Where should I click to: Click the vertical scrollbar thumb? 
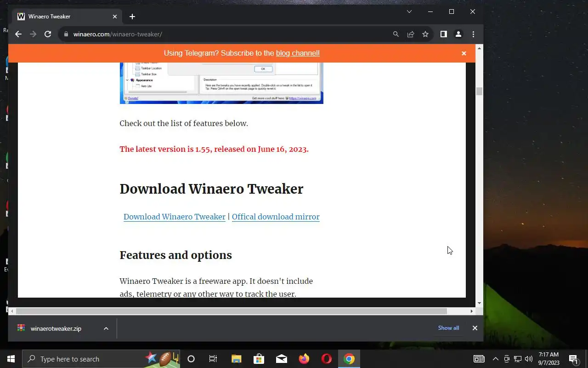tap(479, 91)
